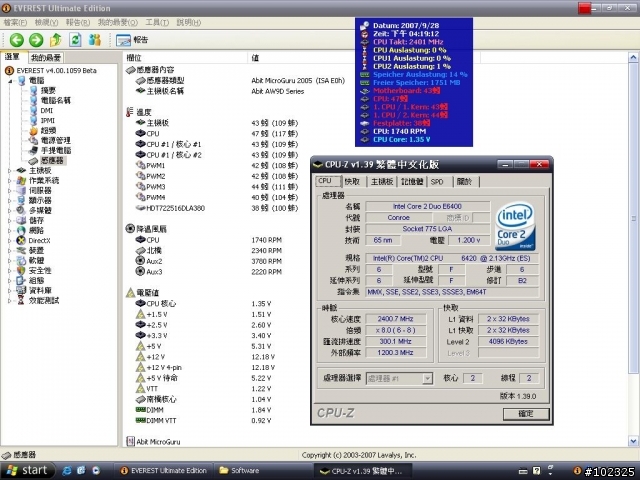Select the DMI tree item
The height and width of the screenshot is (480, 640).
coord(47,111)
